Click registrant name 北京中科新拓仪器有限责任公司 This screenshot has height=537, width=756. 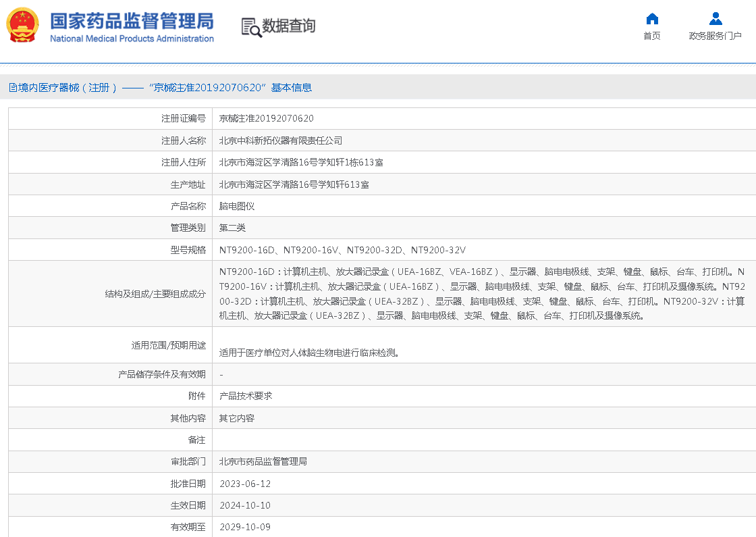point(281,140)
